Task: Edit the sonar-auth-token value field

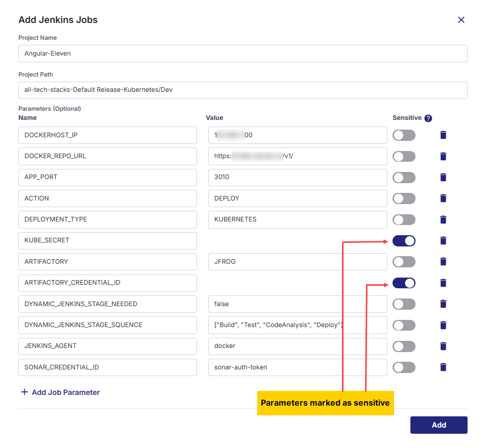Action: [298, 367]
